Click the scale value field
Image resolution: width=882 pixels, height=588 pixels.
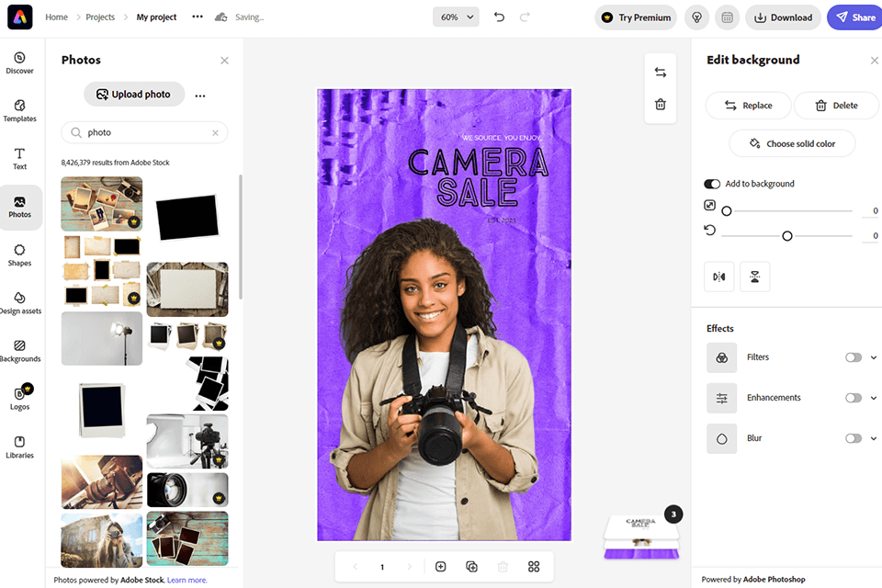[x=871, y=211]
